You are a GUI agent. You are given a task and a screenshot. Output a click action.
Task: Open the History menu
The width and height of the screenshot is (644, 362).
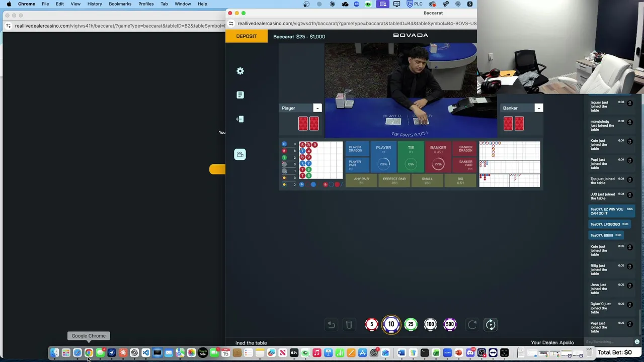pos(95,4)
